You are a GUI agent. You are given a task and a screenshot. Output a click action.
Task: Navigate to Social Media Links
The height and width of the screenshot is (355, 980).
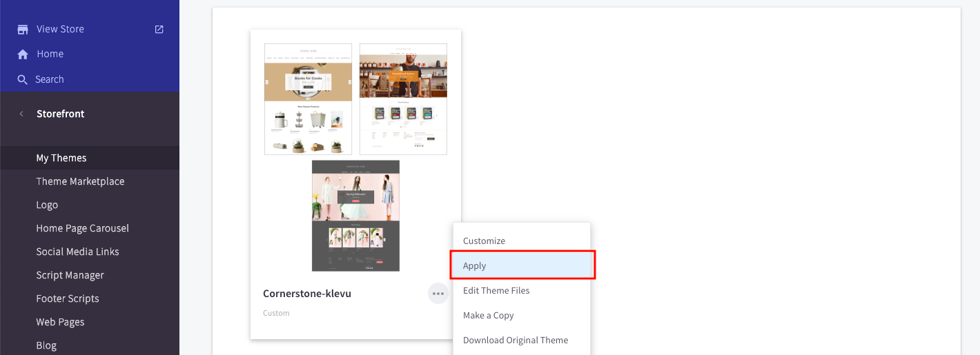point(77,252)
